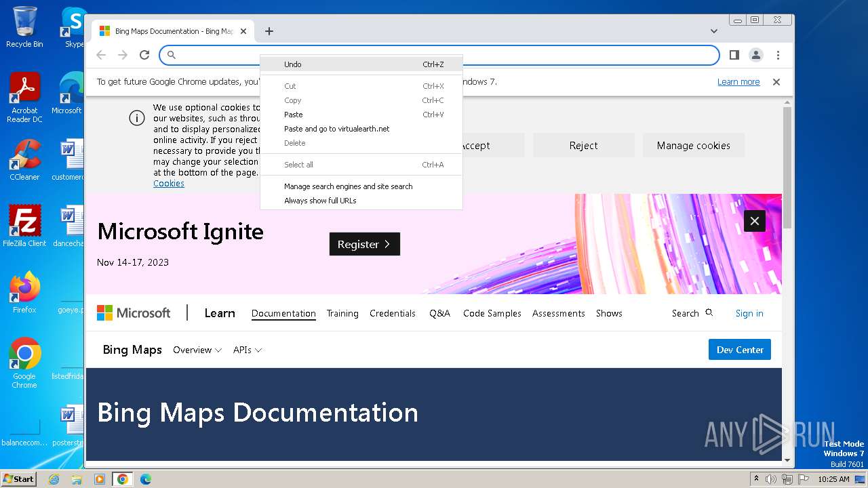Choose Manage search engines and site search
Screen dimensions: 868x488
point(361,186)
